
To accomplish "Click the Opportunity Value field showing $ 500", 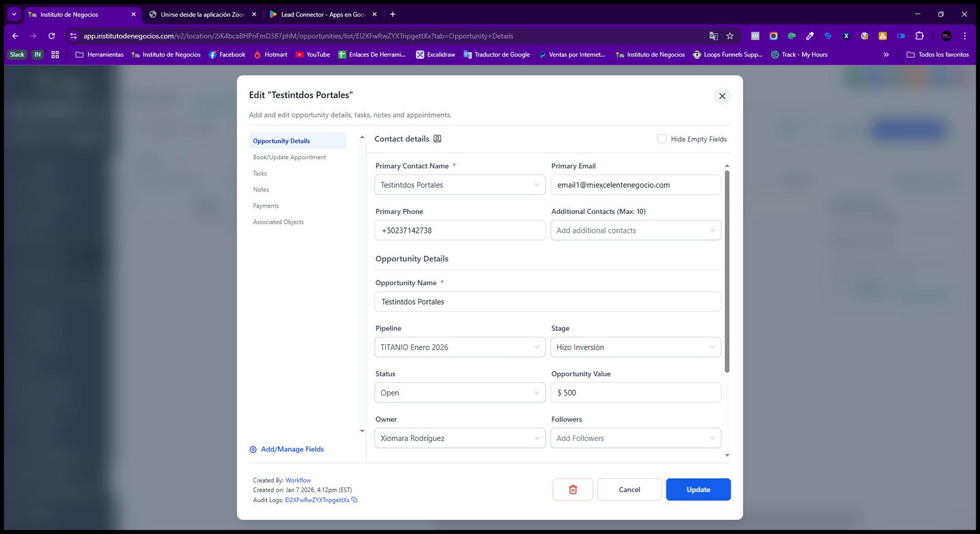I will pyautogui.click(x=636, y=393).
